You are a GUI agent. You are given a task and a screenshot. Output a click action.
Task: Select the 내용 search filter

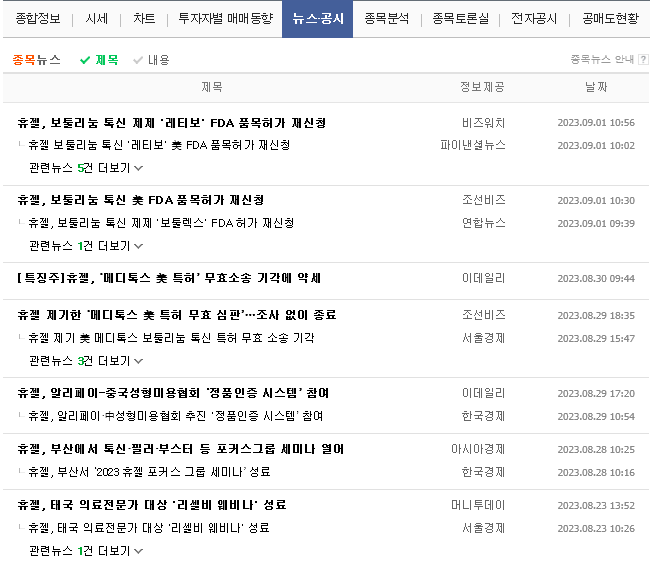click(x=151, y=60)
